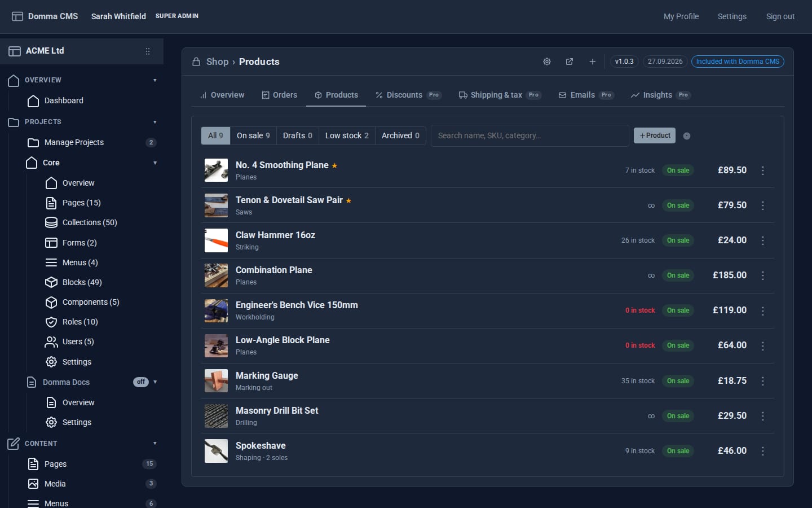Open row menu for Masonry Drill Bit Set
The image size is (812, 508).
[763, 416]
